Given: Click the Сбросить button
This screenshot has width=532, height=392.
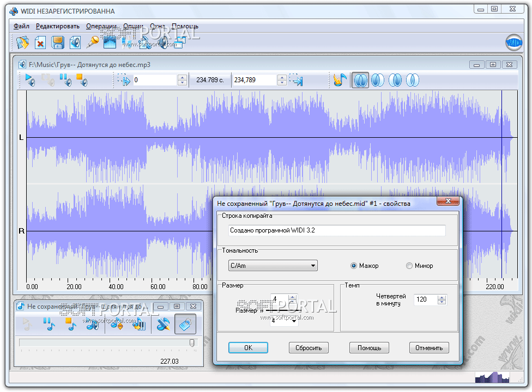Looking at the screenshot, I should (x=309, y=347).
